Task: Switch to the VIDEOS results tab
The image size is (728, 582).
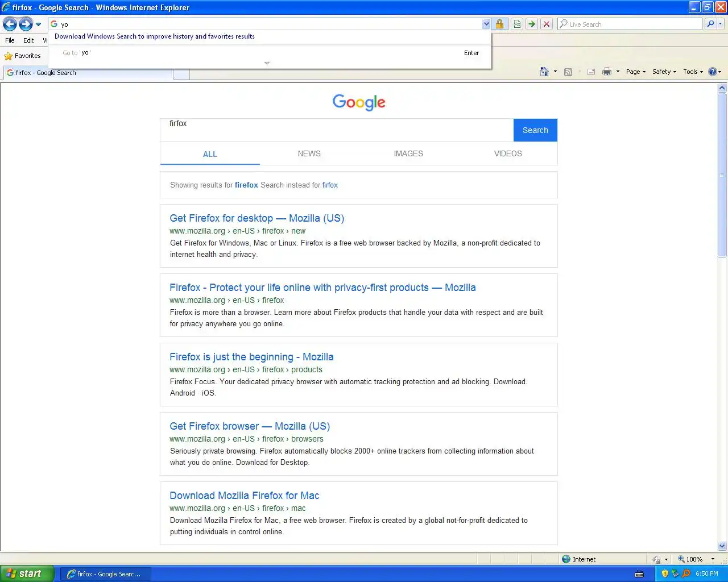Action: [x=508, y=153]
